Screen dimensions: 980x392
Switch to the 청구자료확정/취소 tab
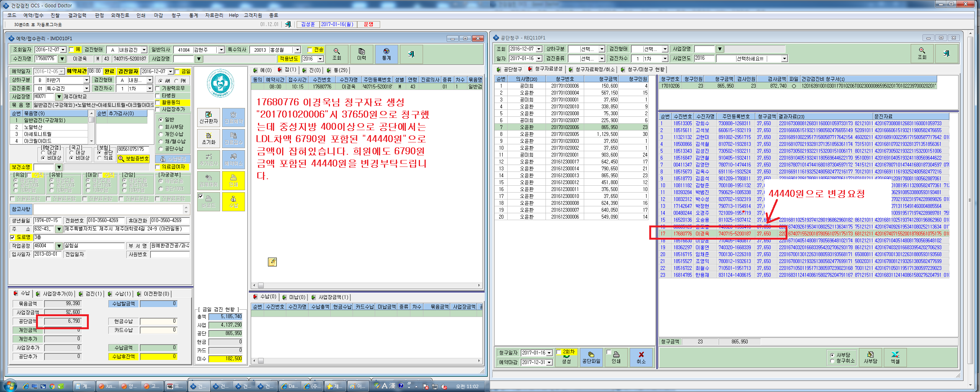click(x=595, y=69)
